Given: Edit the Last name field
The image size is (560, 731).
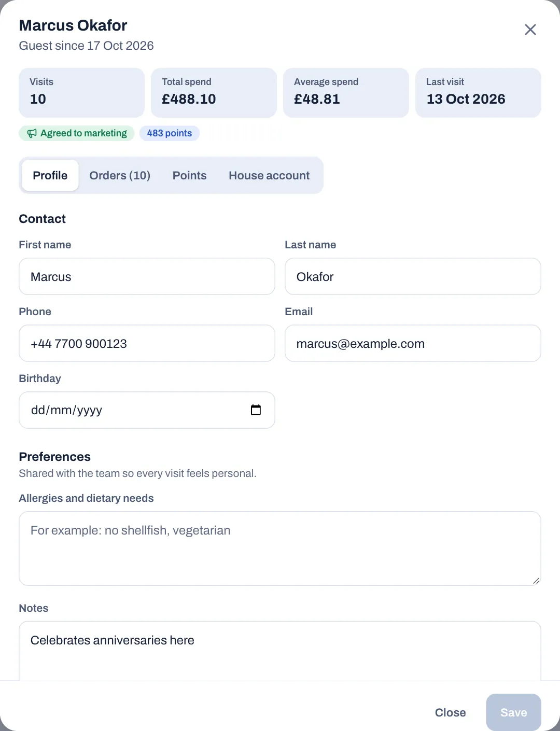Looking at the screenshot, I should (413, 276).
